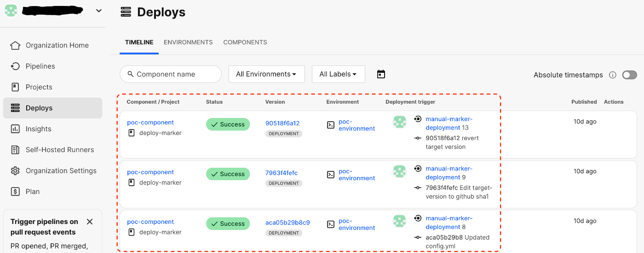Image resolution: width=644 pixels, height=253 pixels.
Task: Click the Absolute timestamps info icon
Action: (x=612, y=75)
